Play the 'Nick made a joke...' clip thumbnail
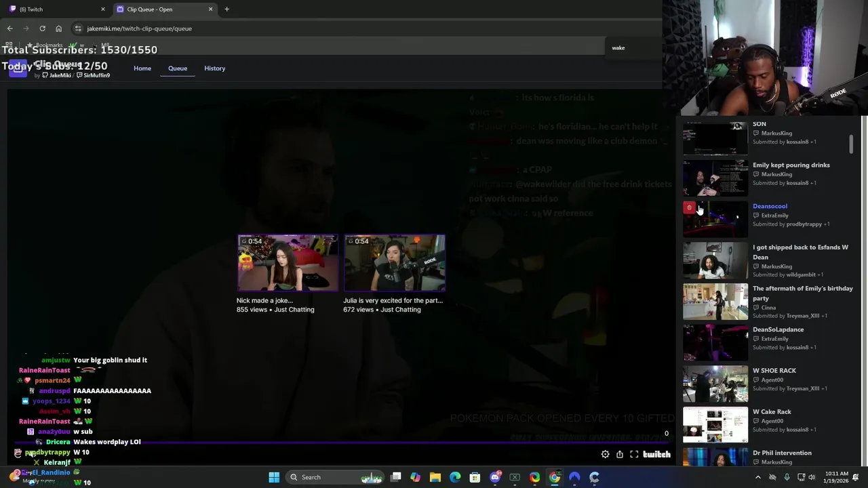868x488 pixels. 288,263
